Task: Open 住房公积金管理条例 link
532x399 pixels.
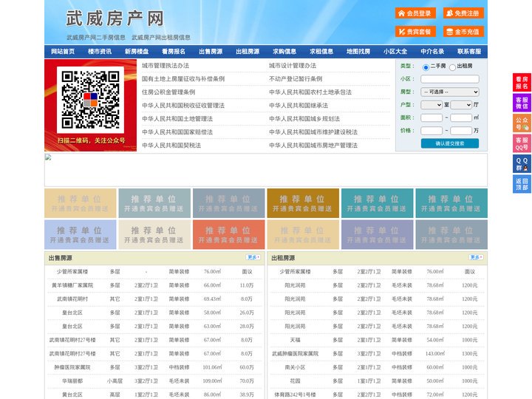Action: tap(168, 92)
